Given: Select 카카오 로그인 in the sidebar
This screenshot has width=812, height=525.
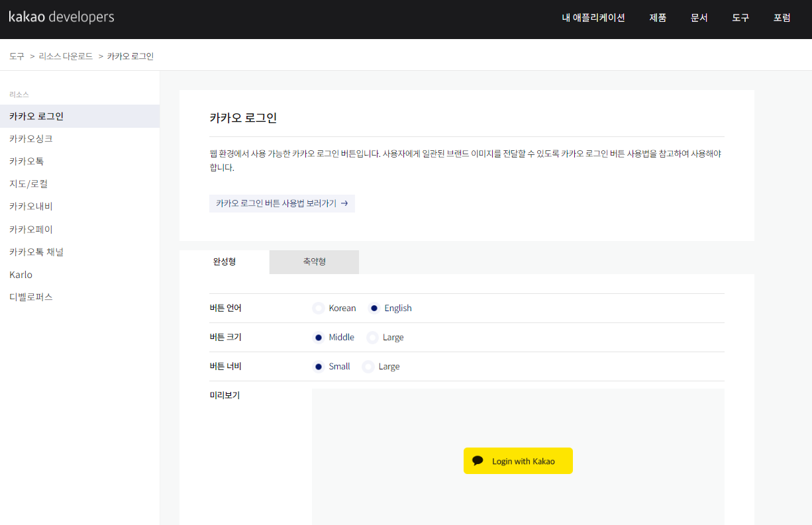Looking at the screenshot, I should (79, 116).
